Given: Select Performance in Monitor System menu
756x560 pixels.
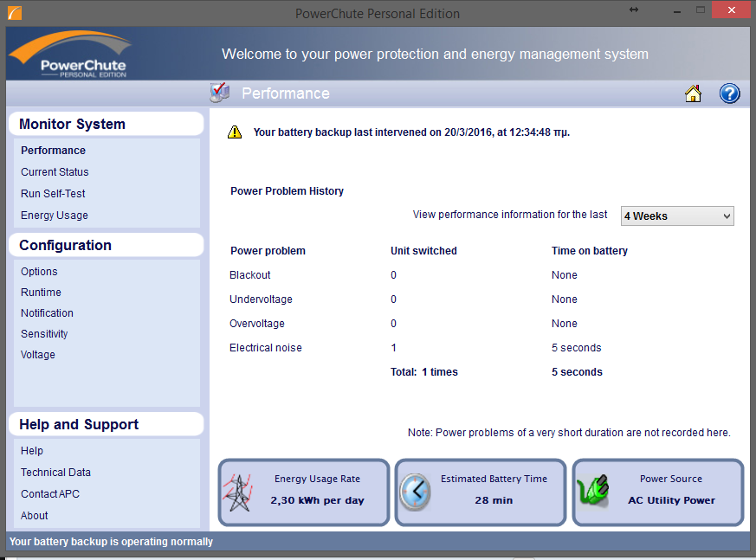Looking at the screenshot, I should click(x=53, y=151).
